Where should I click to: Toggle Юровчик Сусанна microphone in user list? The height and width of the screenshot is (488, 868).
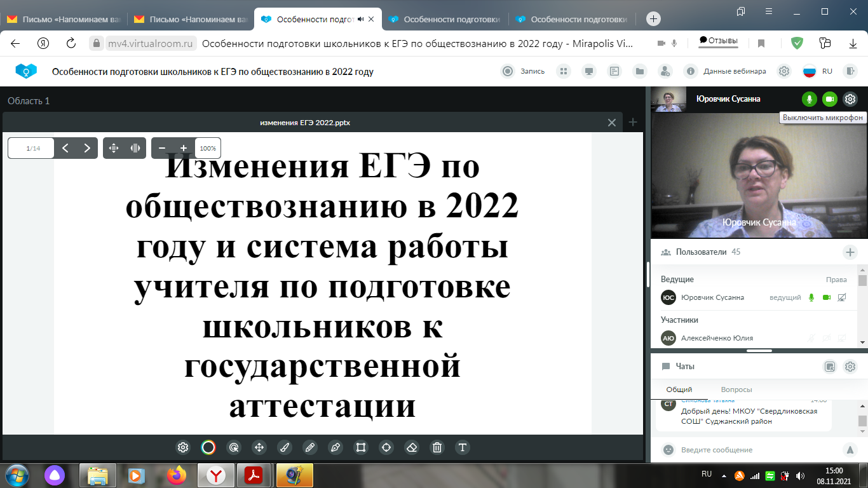tap(811, 297)
